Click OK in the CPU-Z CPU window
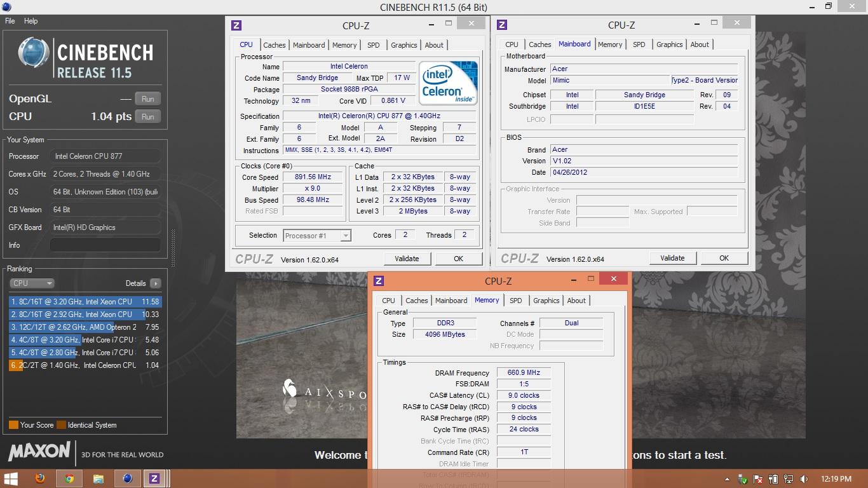868x488 pixels. coord(458,259)
